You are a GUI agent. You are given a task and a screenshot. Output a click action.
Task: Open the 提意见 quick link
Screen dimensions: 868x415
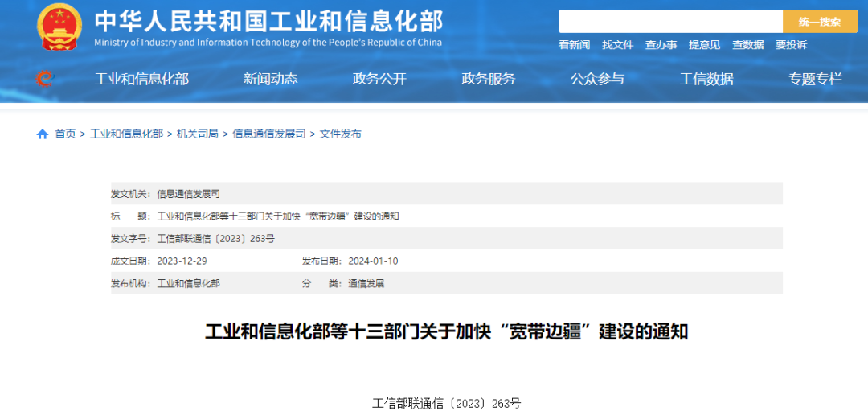point(704,45)
